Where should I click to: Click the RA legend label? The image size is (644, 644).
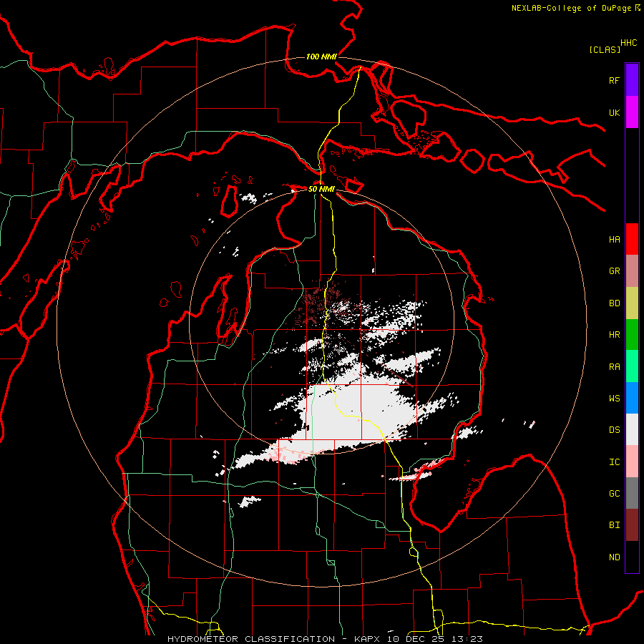click(614, 367)
